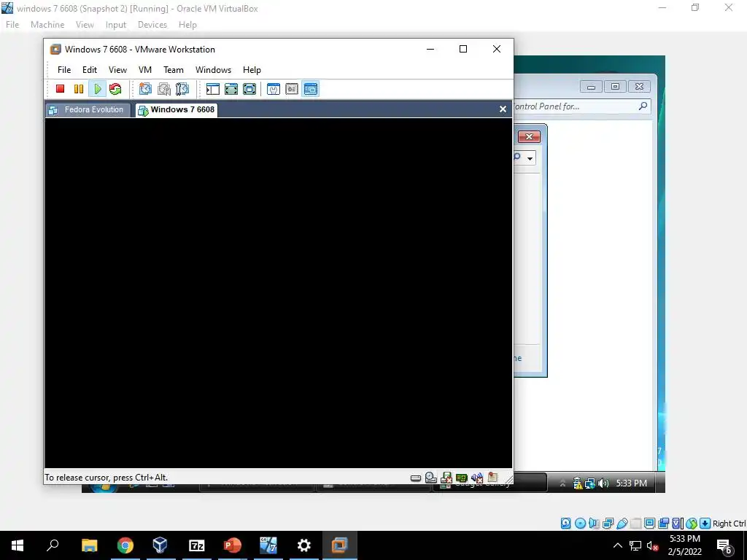The height and width of the screenshot is (560, 747).
Task: Open the View menu in VMware Workstation
Action: click(x=117, y=70)
